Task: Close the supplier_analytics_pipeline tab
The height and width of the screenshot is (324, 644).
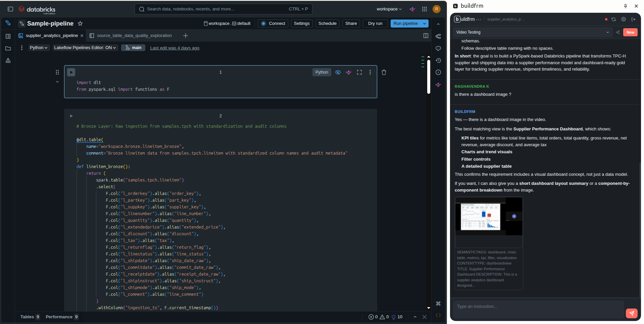Action: [82, 36]
